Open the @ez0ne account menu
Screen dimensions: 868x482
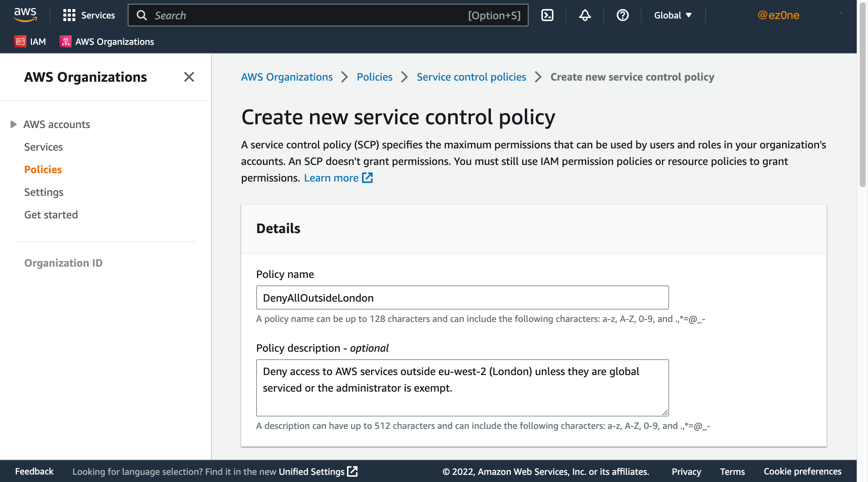coord(778,15)
